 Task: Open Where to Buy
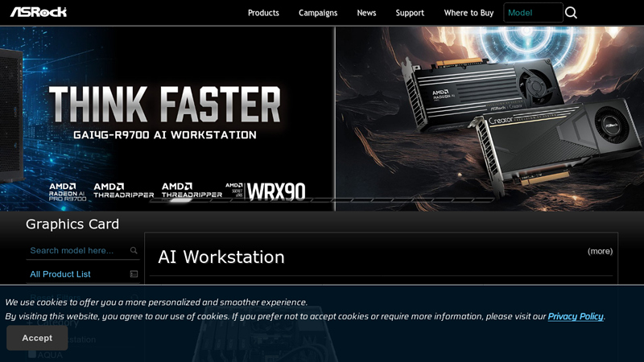pos(469,13)
